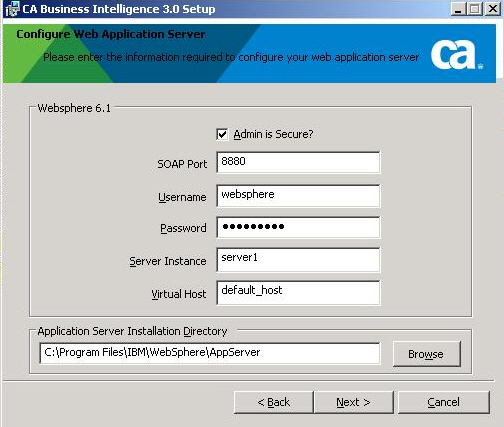
Task: Click the Virtual Host field
Action: [x=298, y=293]
